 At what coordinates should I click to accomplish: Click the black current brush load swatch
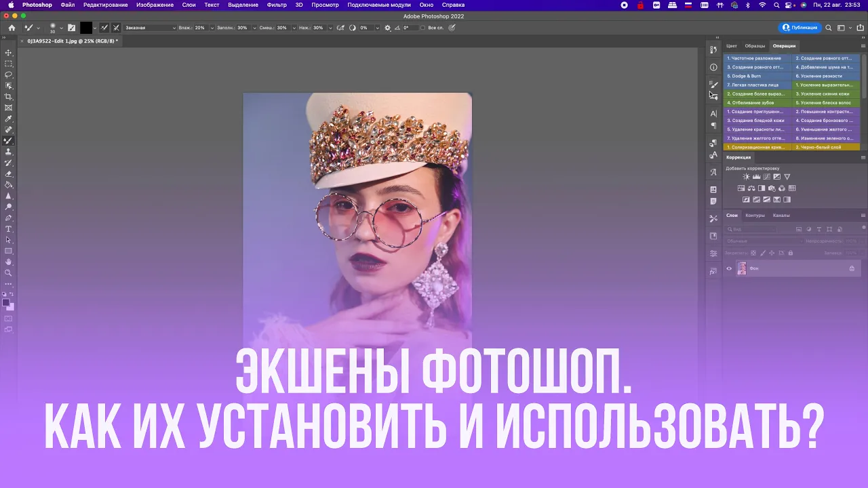[86, 28]
